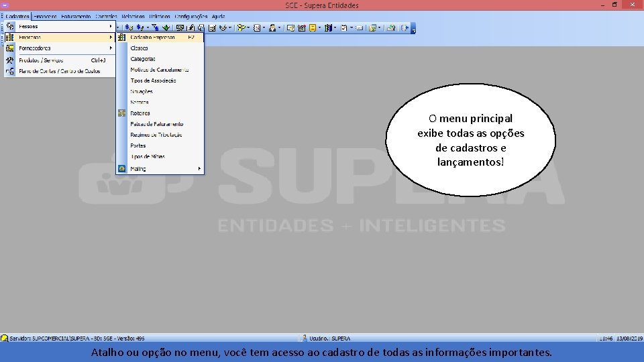Image resolution: width=644 pixels, height=362 pixels.
Task: Click the yellow people-group toolbar icon
Action: coord(241,28)
